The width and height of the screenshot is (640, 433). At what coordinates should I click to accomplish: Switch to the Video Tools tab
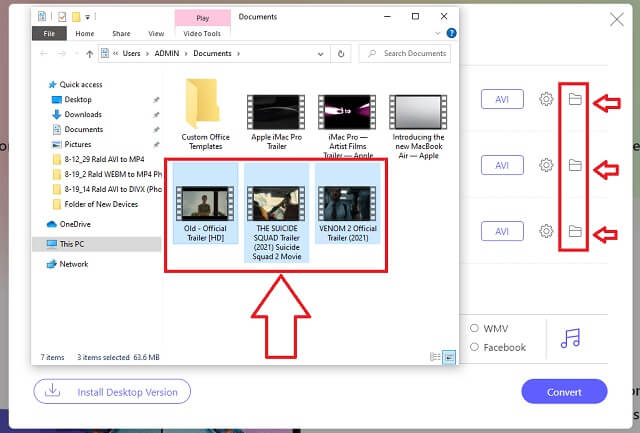coord(202,33)
